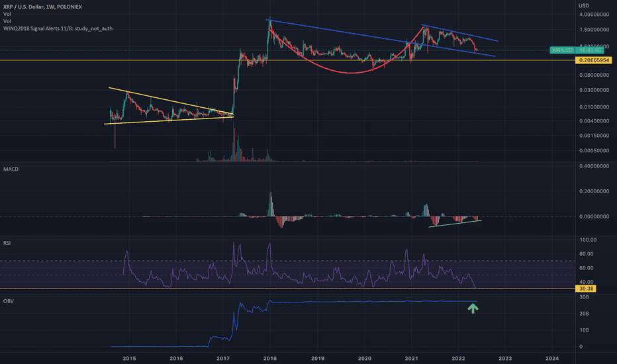Select the purple RSI line plot
This screenshot has height=364, width=617.
[x=299, y=279]
